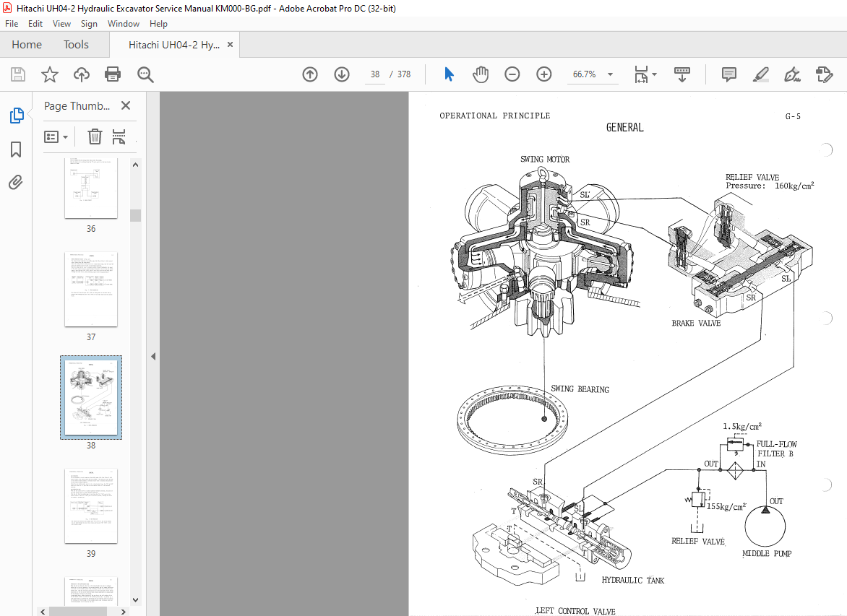This screenshot has height=616, width=847.
Task: Open the Window menu
Action: click(x=123, y=24)
